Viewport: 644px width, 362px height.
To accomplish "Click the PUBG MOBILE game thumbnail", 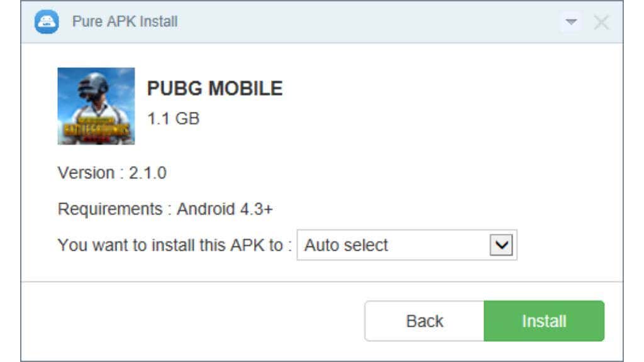I will tap(96, 106).
